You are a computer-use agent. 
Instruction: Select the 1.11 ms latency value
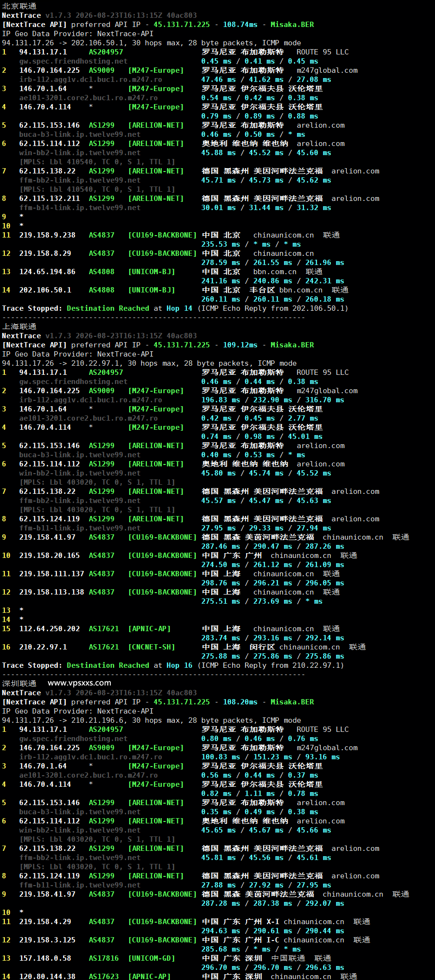pyautogui.click(x=260, y=794)
